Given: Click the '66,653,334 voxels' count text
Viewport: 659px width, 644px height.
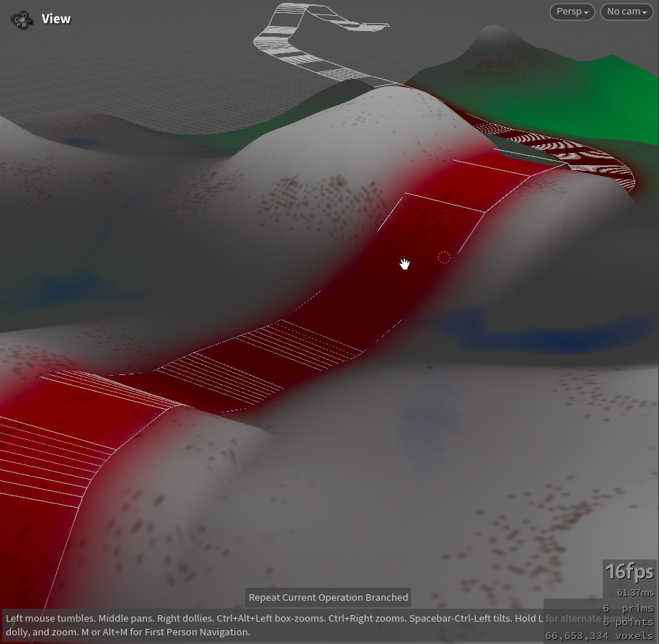Looking at the screenshot, I should pos(599,635).
